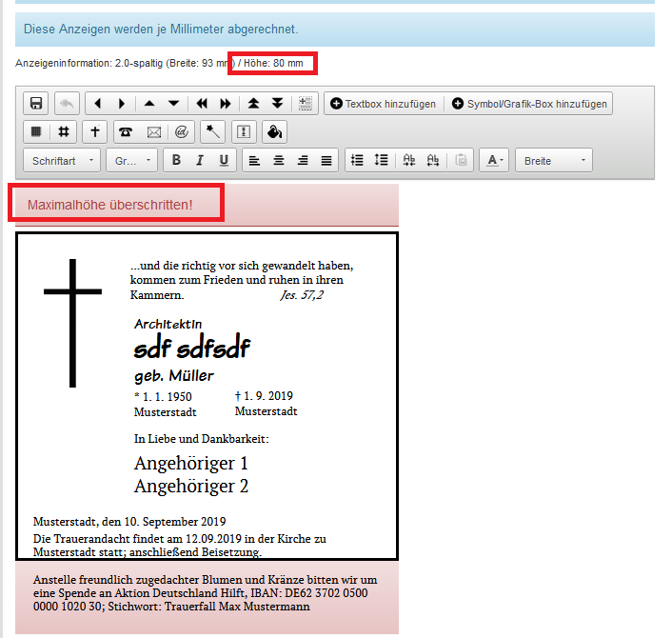Click the double right arrow button
The width and height of the screenshot is (672, 638).
click(226, 104)
